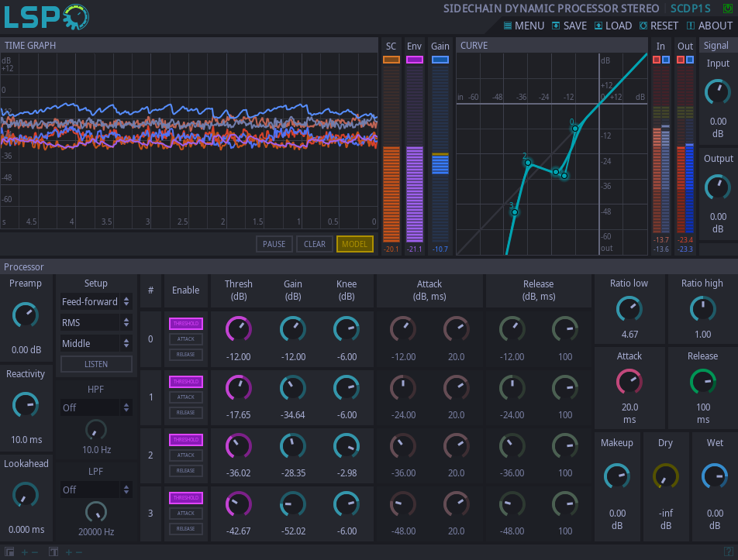Screen dimensions: 738x560
Task: Click row 2 Knee knob at -2.98
Action: [347, 446]
